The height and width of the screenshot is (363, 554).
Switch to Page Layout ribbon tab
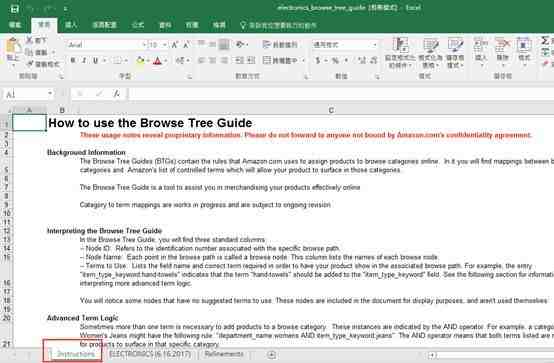[x=105, y=25]
